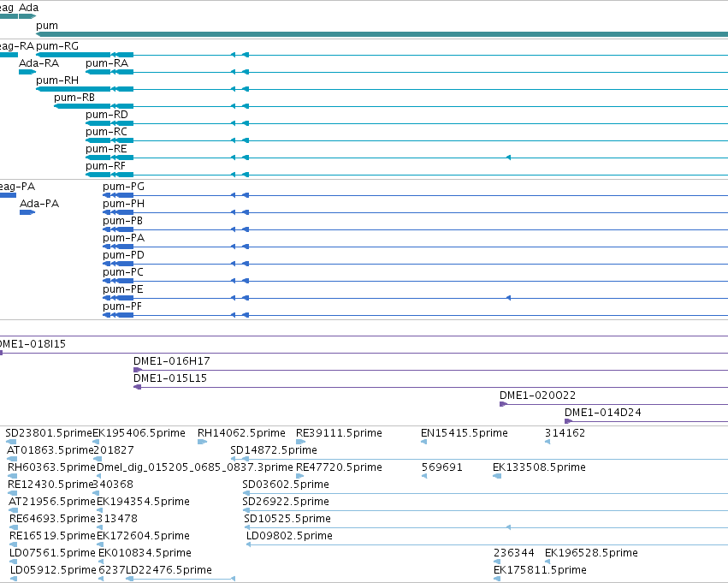Click the EK175811.5prime arrow glyph
This screenshot has height=583, width=728.
coord(497,579)
